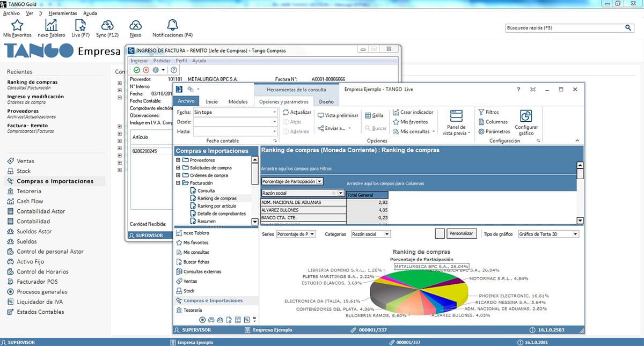Open Panel de vista previa dropdown
The height and width of the screenshot is (346, 644).
(x=456, y=122)
